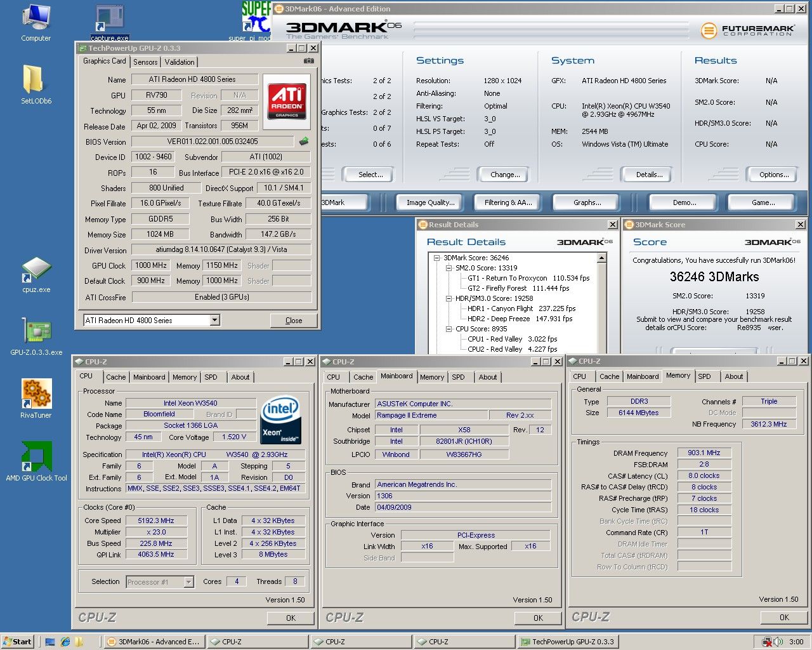Click the Options... results button
Screen dimensions: 812x650
[x=774, y=175]
